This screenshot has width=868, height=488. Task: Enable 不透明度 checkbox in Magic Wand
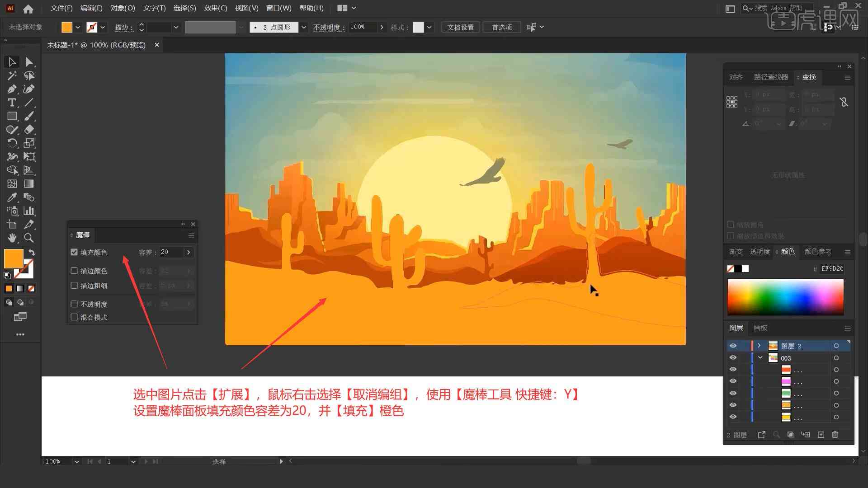[x=74, y=304]
